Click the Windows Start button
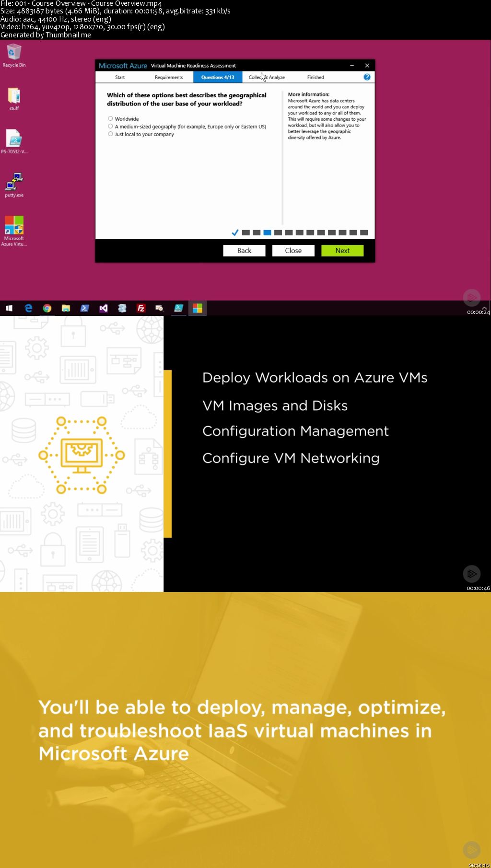The height and width of the screenshot is (868, 491). [x=9, y=308]
